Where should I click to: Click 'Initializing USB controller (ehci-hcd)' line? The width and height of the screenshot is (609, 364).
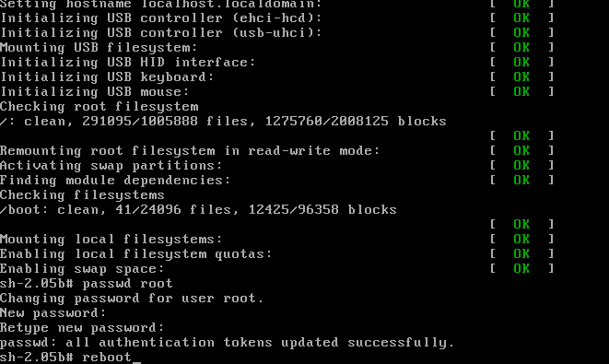tap(161, 18)
